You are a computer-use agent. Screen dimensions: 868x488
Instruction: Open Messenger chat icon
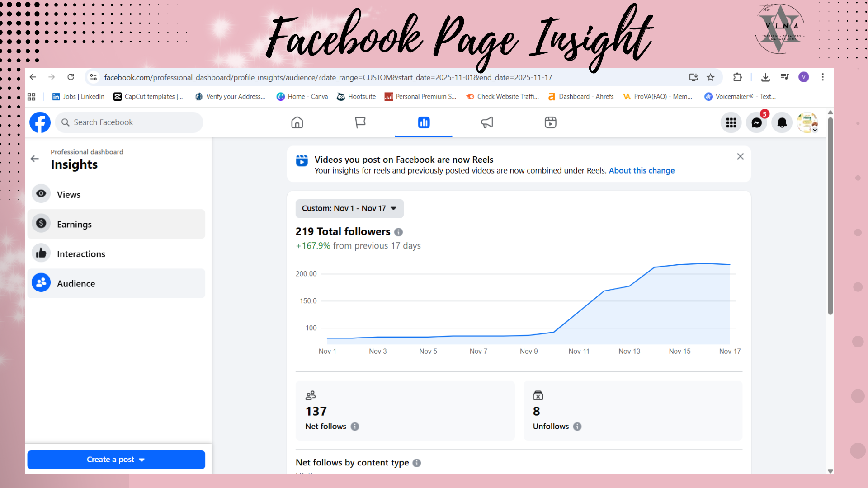pos(756,122)
